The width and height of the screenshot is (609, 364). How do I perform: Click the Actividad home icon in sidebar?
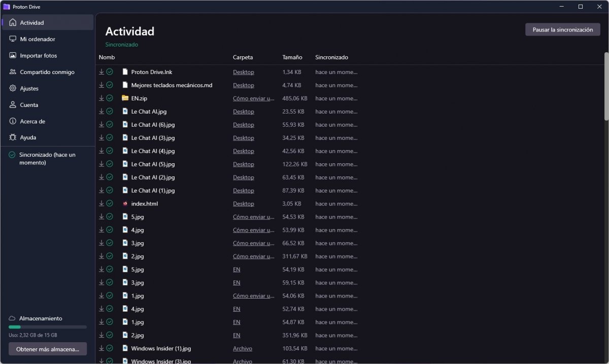tap(13, 23)
